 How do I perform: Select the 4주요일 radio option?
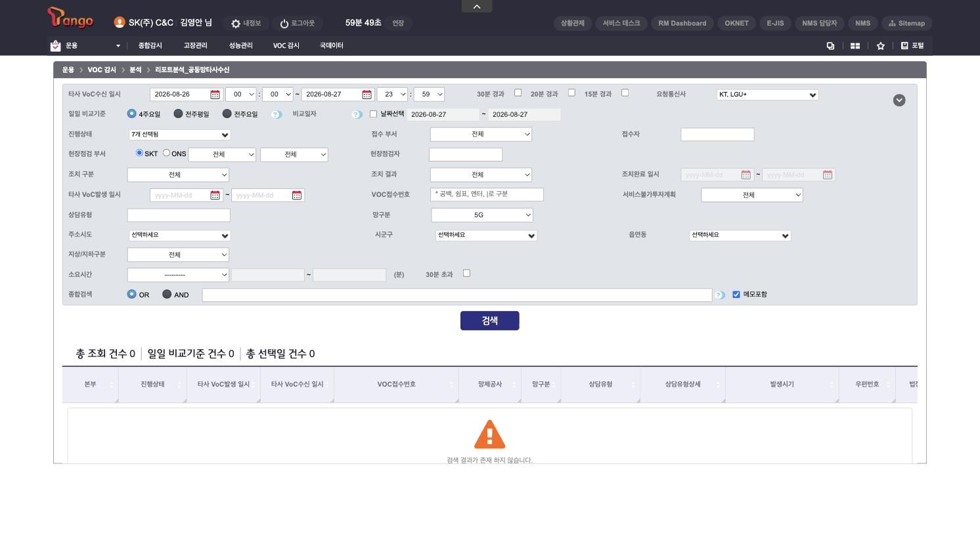pos(131,114)
